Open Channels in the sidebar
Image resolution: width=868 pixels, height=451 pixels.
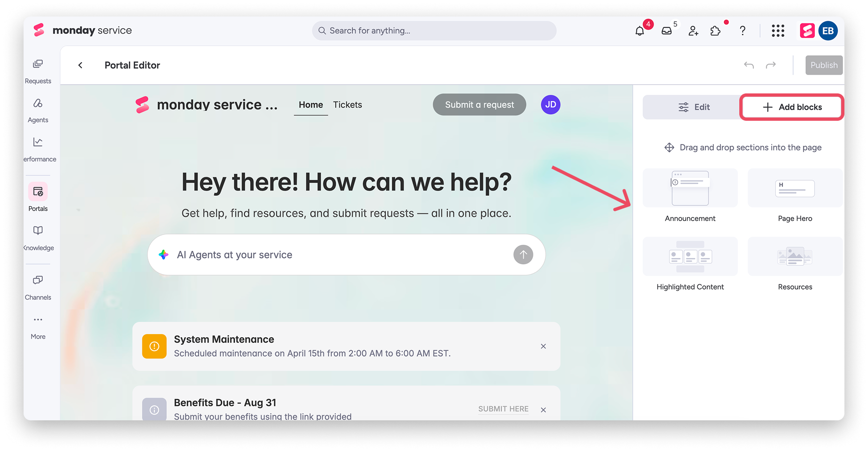pos(38,288)
